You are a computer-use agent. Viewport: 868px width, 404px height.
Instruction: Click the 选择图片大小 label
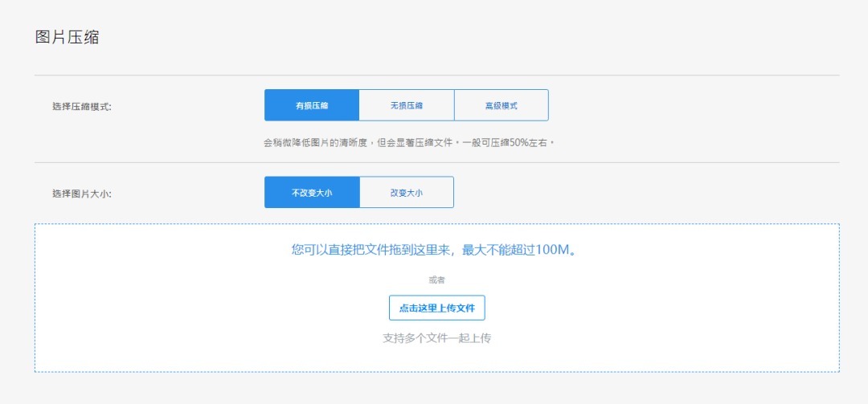[x=82, y=194]
